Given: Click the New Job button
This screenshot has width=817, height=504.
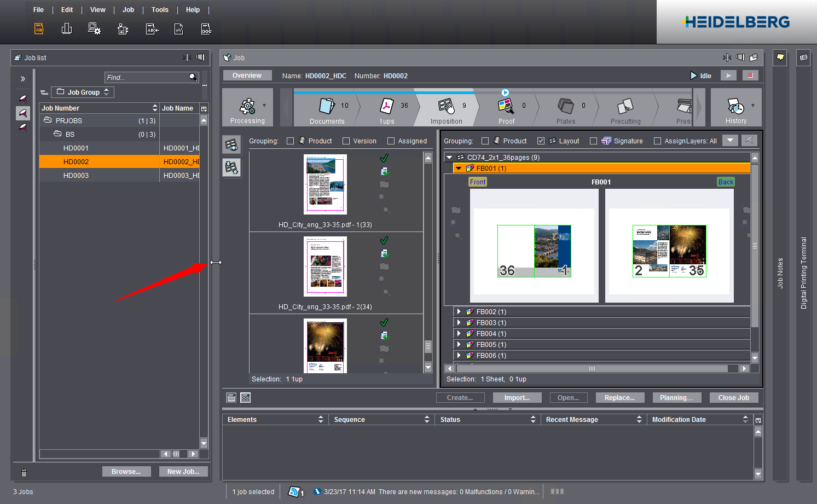Looking at the screenshot, I should [183, 471].
